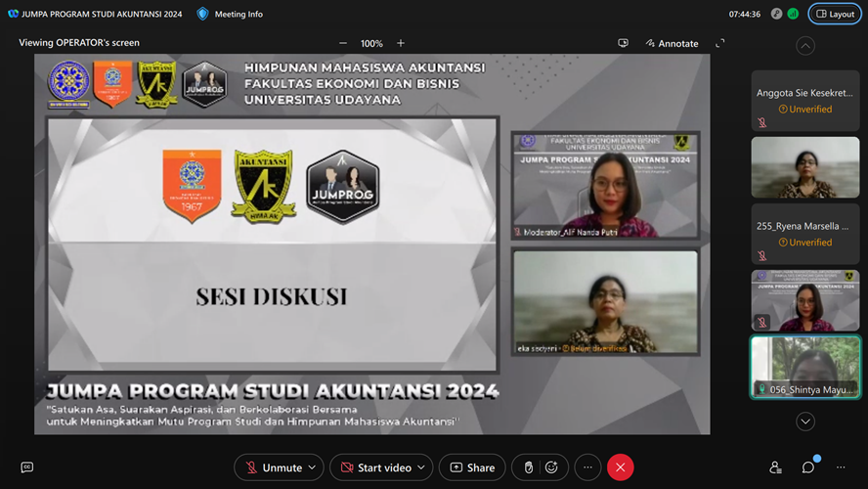Image resolution: width=868 pixels, height=489 pixels.
Task: Open the Layout options
Action: click(x=835, y=14)
